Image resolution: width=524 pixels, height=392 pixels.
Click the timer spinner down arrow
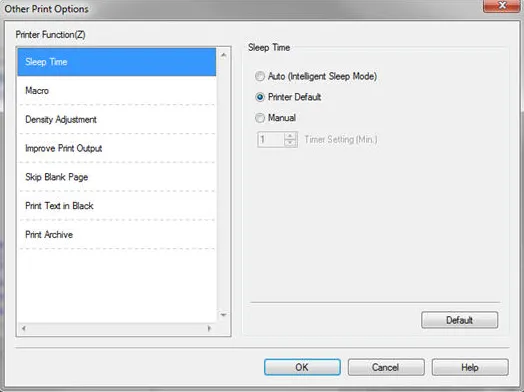pyautogui.click(x=290, y=143)
